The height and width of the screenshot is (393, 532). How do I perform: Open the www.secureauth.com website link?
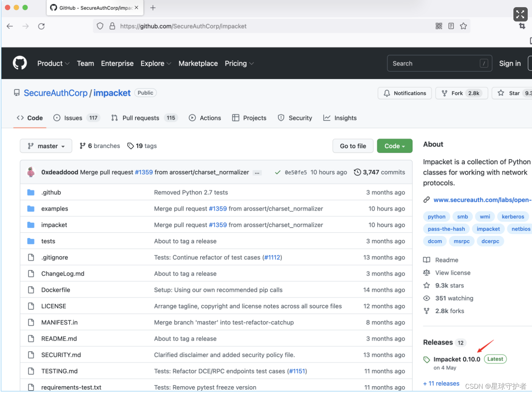(482, 200)
